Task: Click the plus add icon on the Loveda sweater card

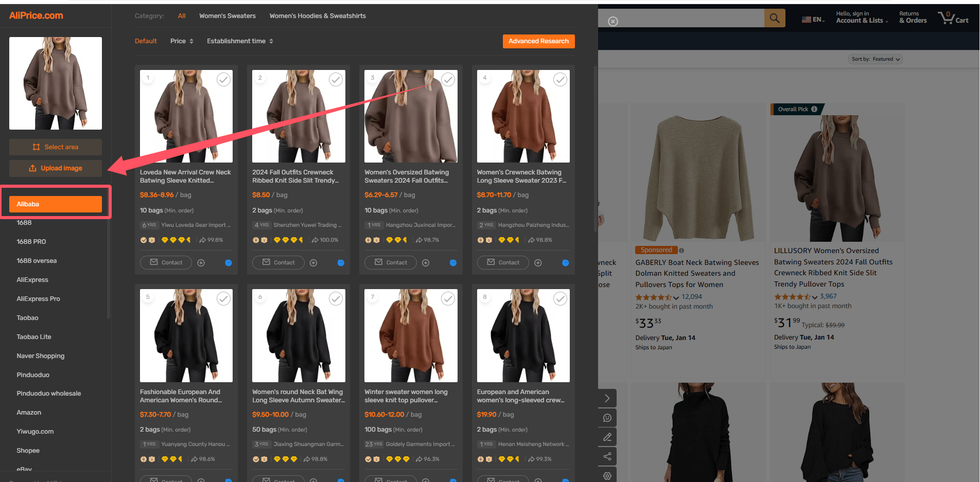Action: point(201,263)
